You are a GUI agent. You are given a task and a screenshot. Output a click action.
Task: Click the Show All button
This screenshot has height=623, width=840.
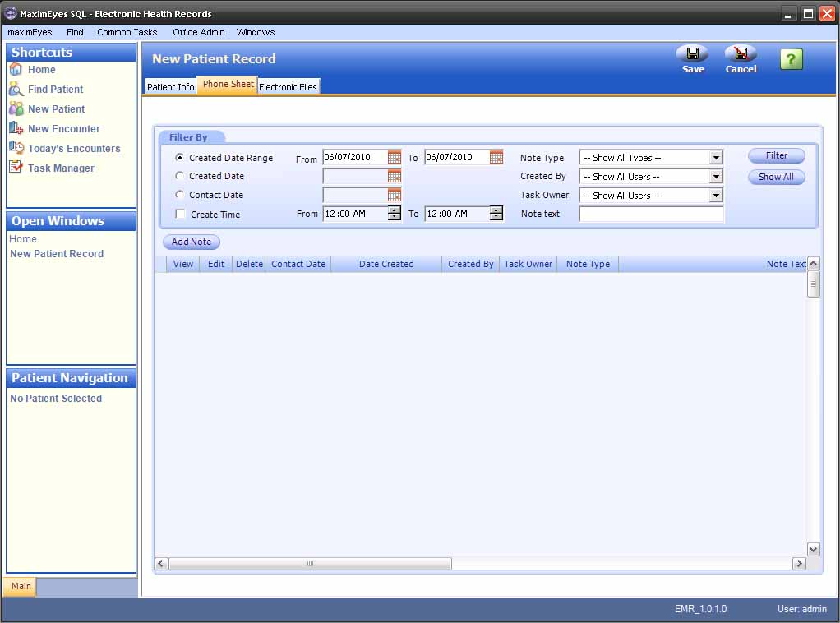pyautogui.click(x=776, y=177)
